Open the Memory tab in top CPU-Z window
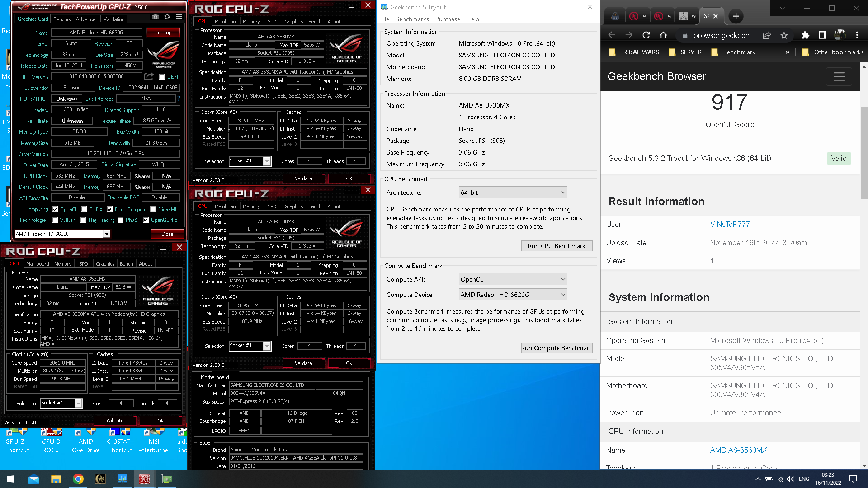Screen dimensions: 868x488 pyautogui.click(x=251, y=22)
